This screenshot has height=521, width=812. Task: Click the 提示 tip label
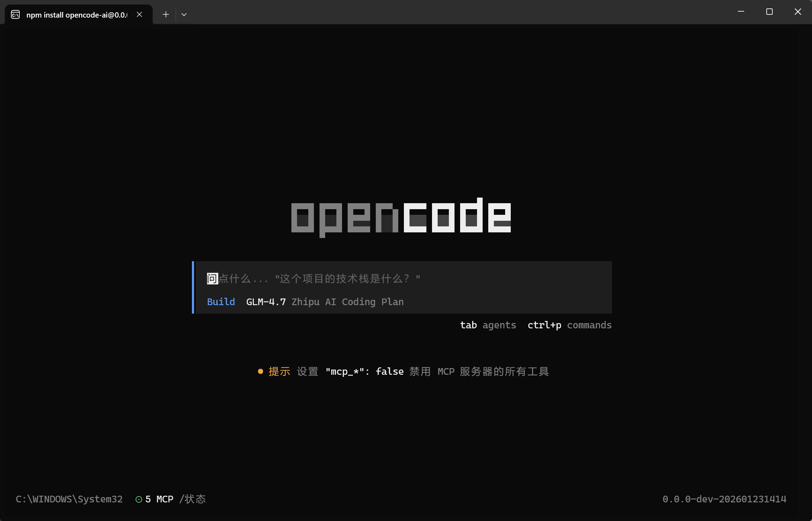pos(279,371)
